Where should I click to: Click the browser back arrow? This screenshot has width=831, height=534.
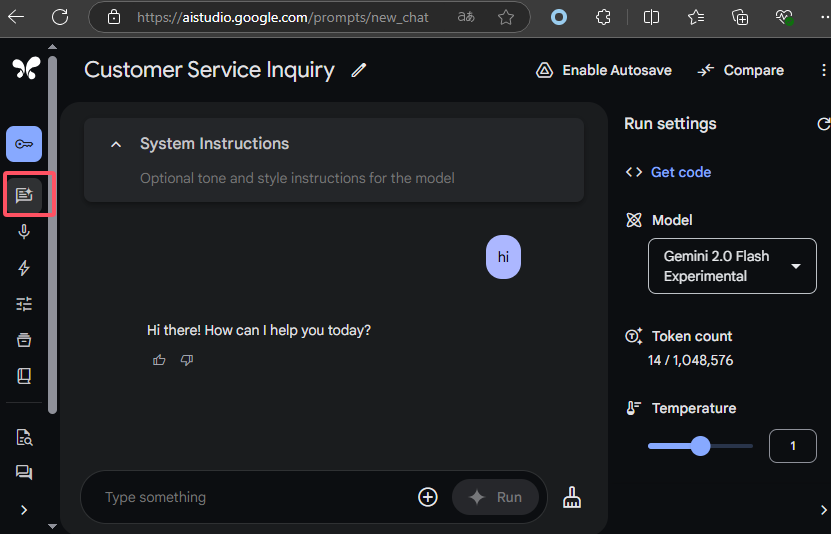[16, 17]
